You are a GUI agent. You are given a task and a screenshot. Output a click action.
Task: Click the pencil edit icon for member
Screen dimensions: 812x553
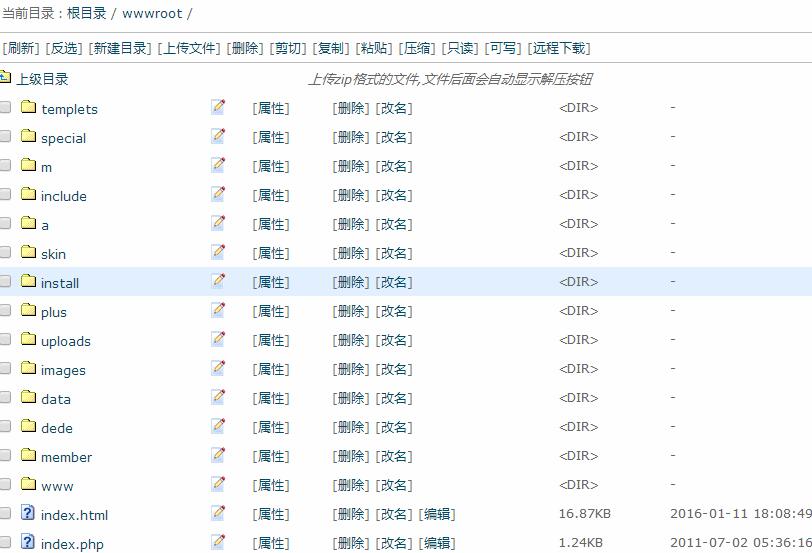218,455
